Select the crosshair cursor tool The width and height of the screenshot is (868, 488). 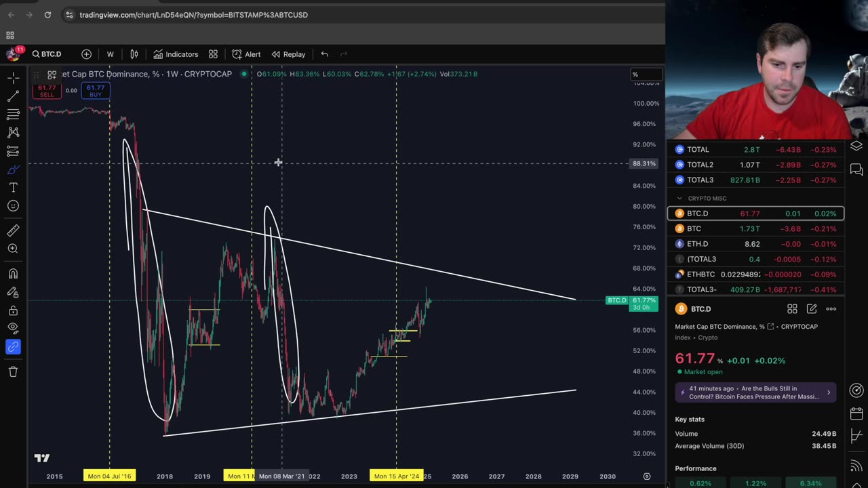coord(13,78)
